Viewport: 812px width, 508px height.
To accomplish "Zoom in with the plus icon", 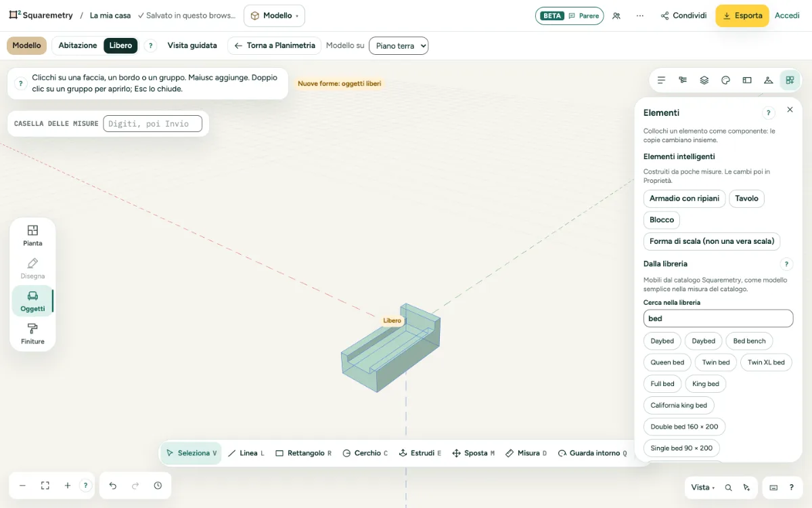I will (x=68, y=486).
